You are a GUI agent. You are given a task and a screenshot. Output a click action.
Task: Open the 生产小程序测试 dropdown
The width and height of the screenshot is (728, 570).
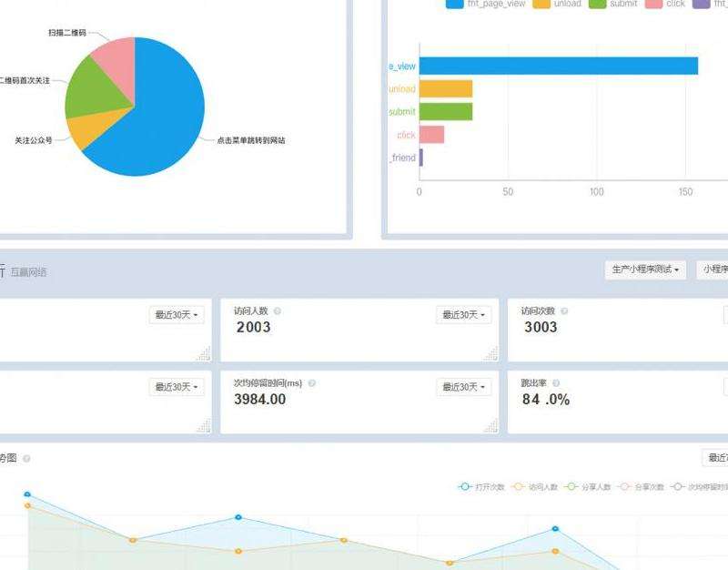tap(645, 270)
